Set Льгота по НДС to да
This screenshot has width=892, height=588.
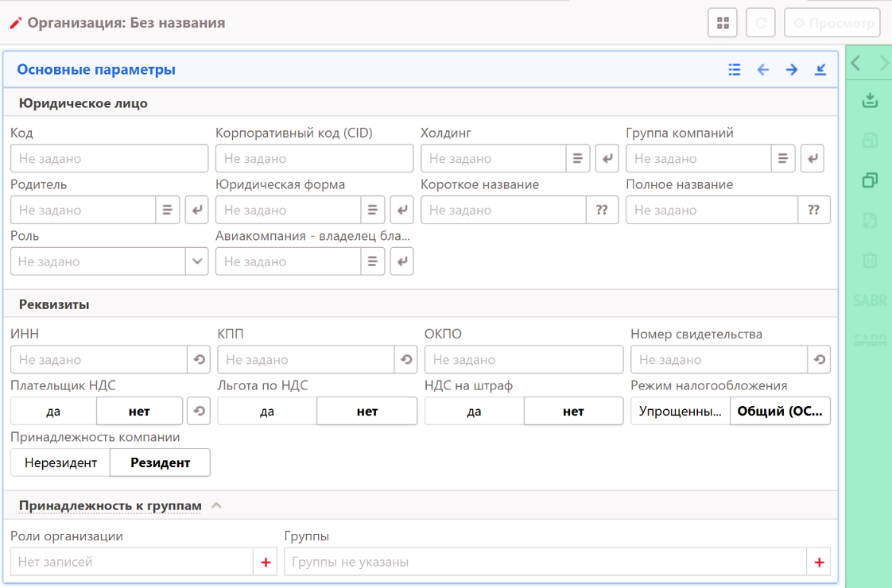tap(267, 412)
